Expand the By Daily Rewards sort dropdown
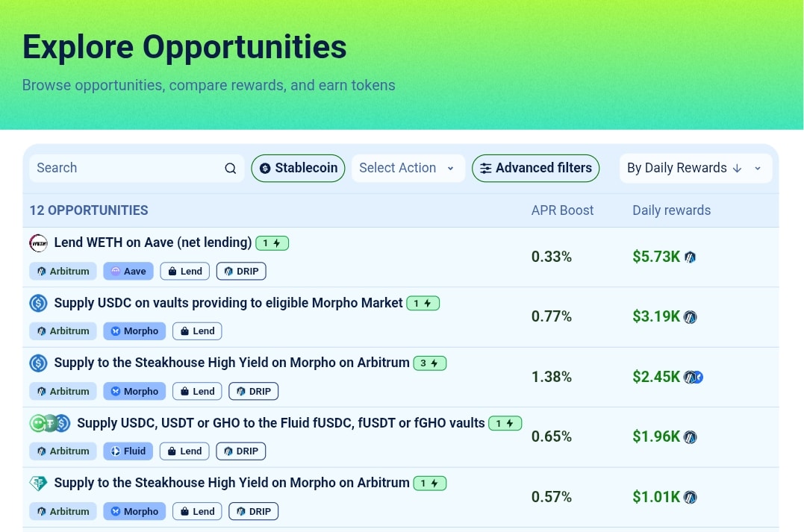This screenshot has height=532, width=804. [x=696, y=168]
